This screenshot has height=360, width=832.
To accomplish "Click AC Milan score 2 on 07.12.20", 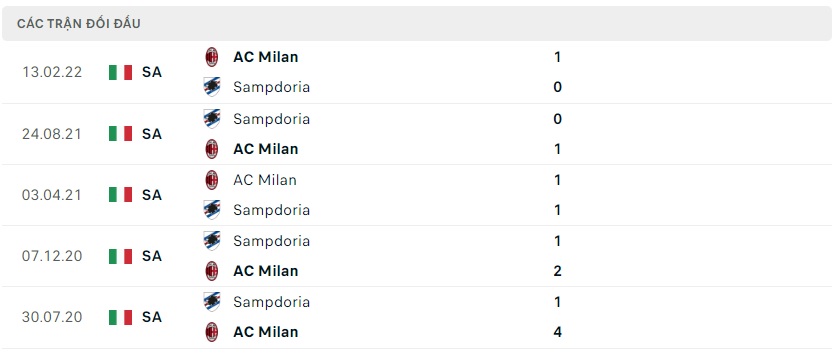I will click(557, 271).
